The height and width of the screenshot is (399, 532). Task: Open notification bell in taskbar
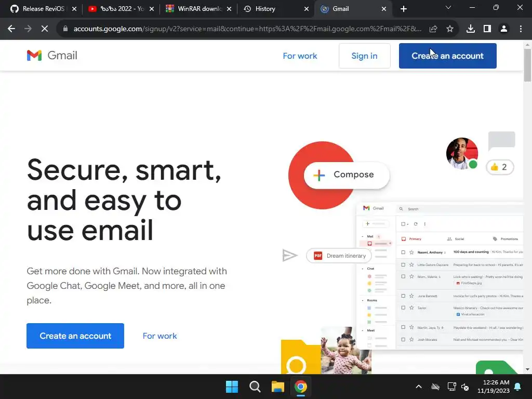518,387
